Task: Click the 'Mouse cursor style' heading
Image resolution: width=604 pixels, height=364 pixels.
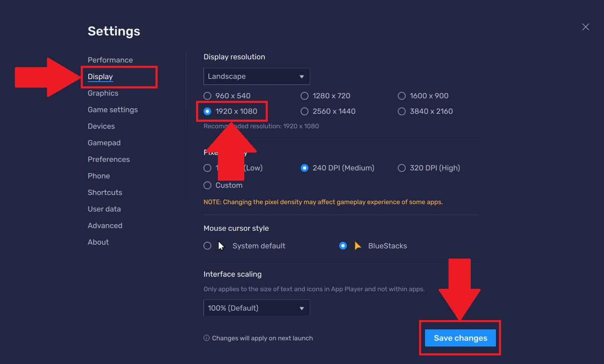Action: [x=236, y=228]
